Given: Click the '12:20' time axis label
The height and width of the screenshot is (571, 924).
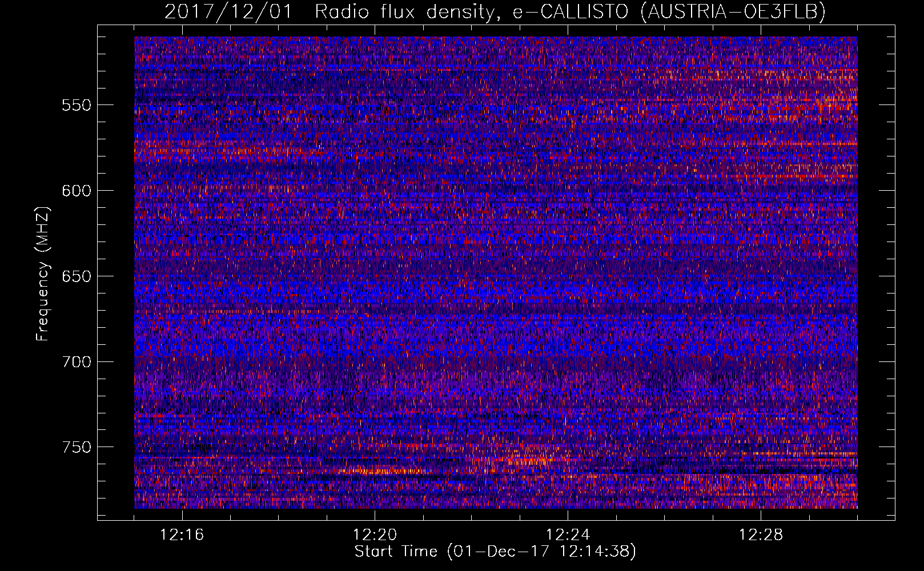Looking at the screenshot, I should pos(375,535).
